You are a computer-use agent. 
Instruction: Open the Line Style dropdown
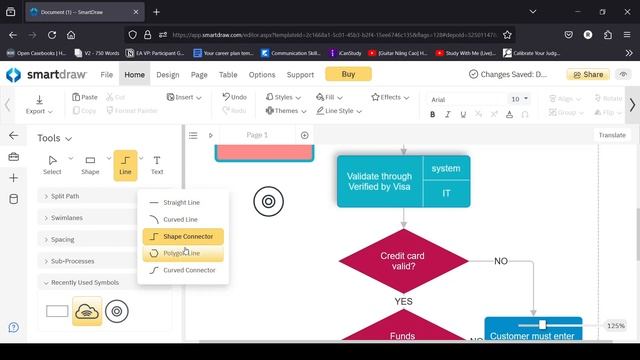339,111
